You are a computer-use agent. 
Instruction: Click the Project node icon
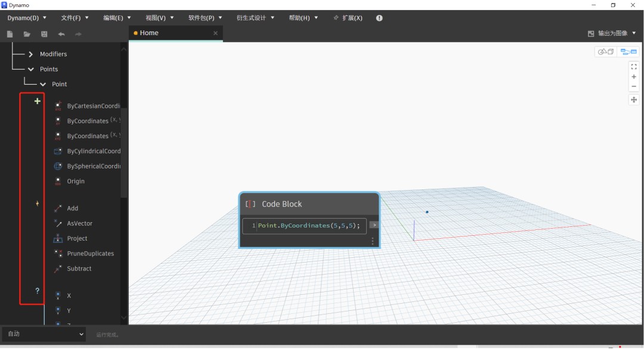[58, 238]
